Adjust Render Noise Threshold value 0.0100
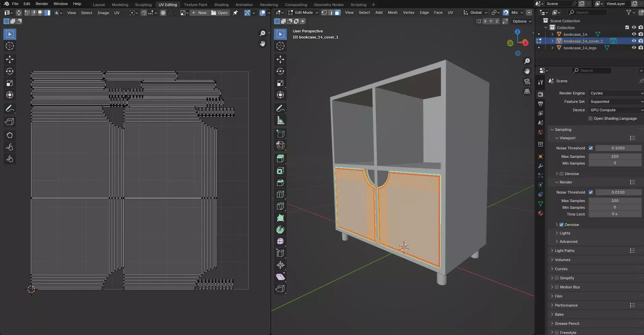644x335 pixels. [x=618, y=192]
